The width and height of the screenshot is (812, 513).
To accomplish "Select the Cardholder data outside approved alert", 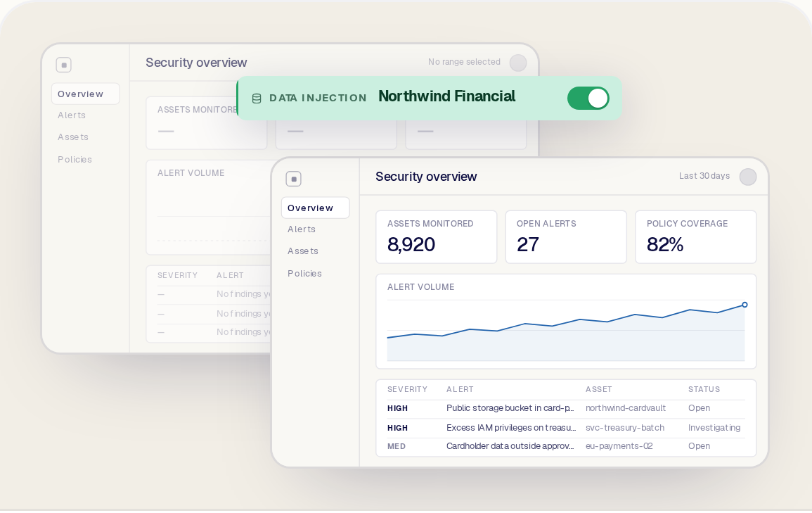I will 566,446.
